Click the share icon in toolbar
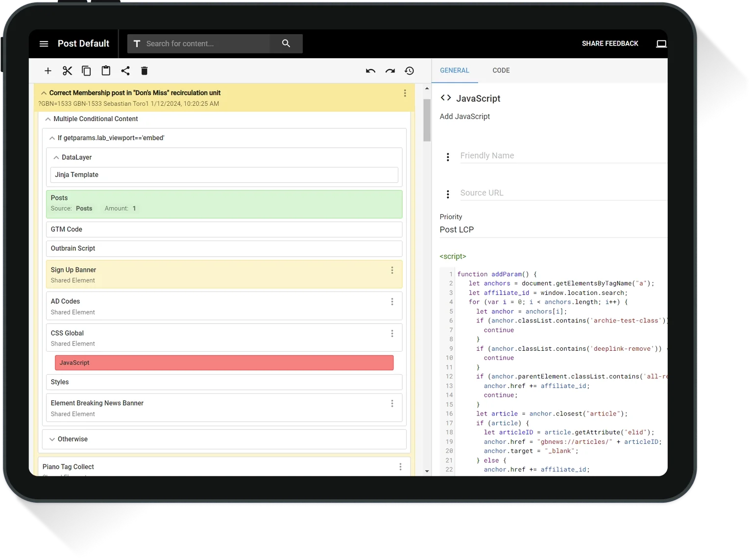 coord(125,71)
